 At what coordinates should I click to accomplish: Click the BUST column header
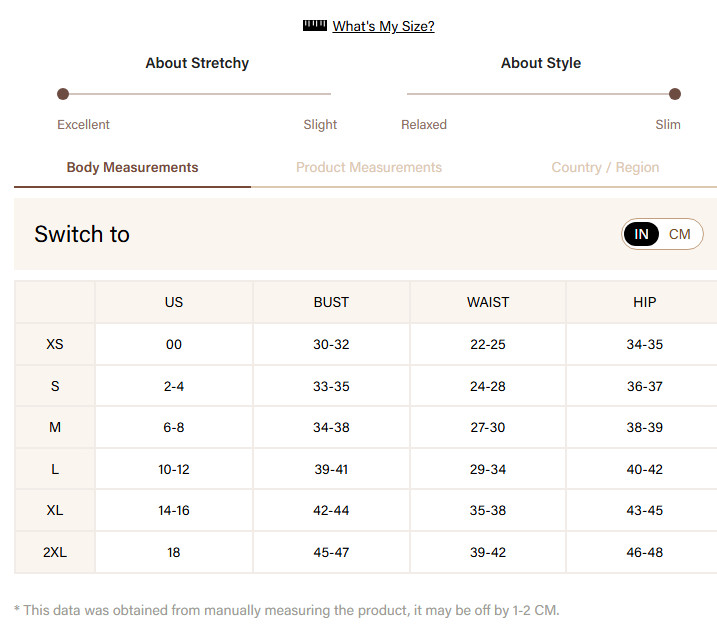331,302
